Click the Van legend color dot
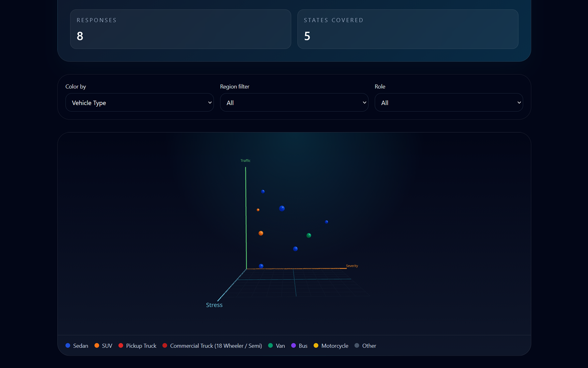 click(x=270, y=346)
